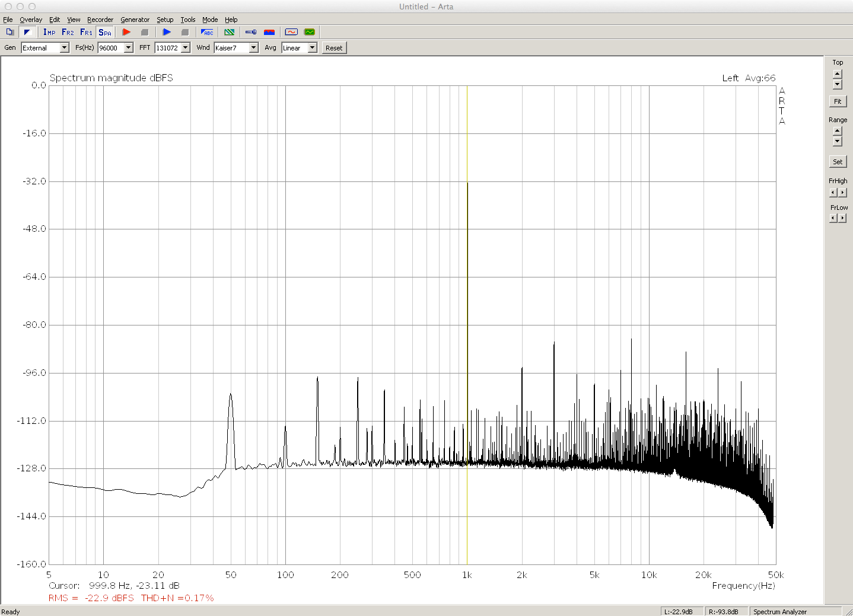853x616 pixels.
Task: Stop the generator with the gray square after blue play
Action: 185,32
